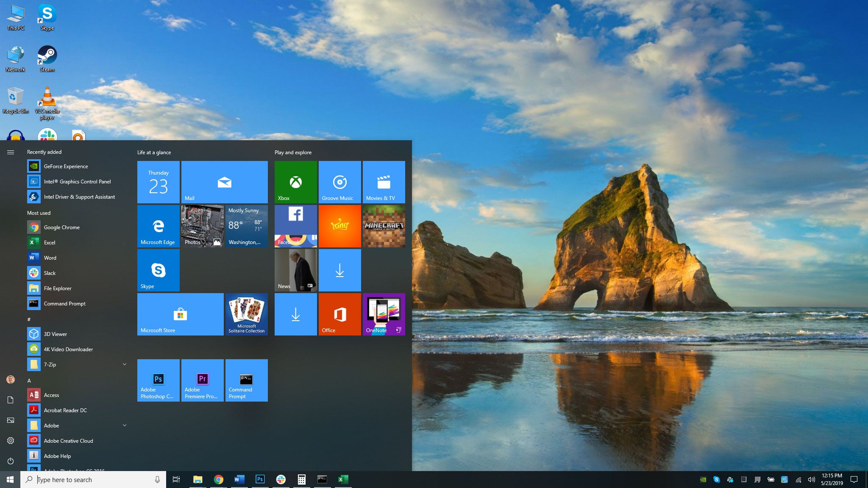Click the user account avatar in Start sidebar
The height and width of the screenshot is (488, 868).
click(10, 380)
